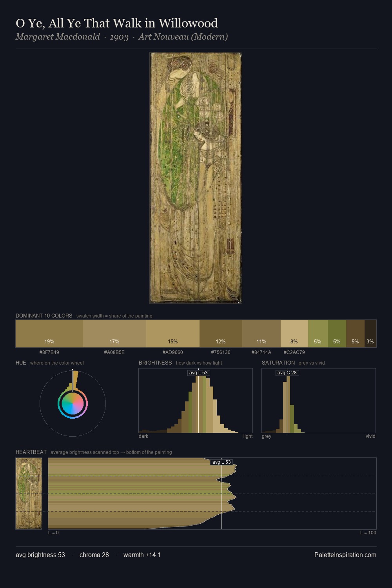Pick the 11% swatch #84714A
Image resolution: width=392 pixels, height=588 pixels.
261,334
